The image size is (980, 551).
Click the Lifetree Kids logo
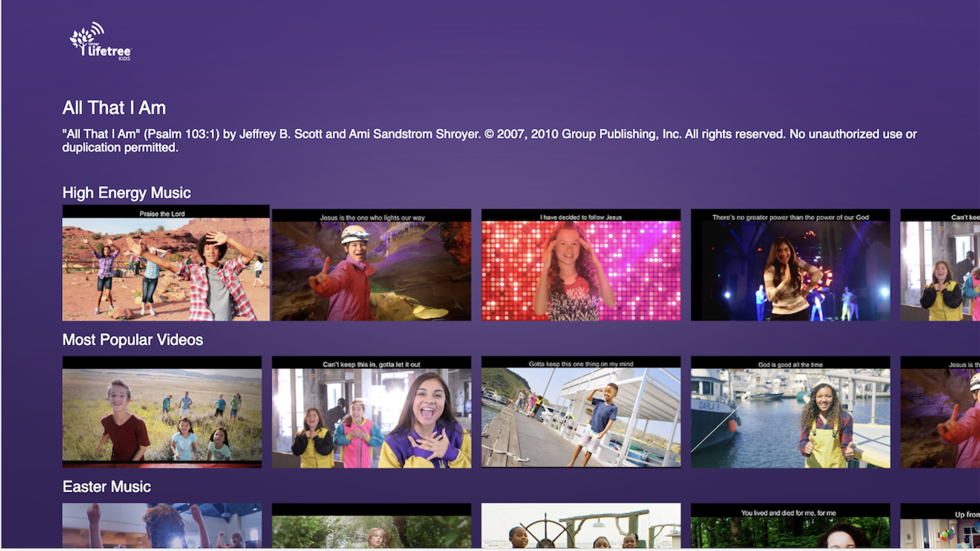(101, 42)
